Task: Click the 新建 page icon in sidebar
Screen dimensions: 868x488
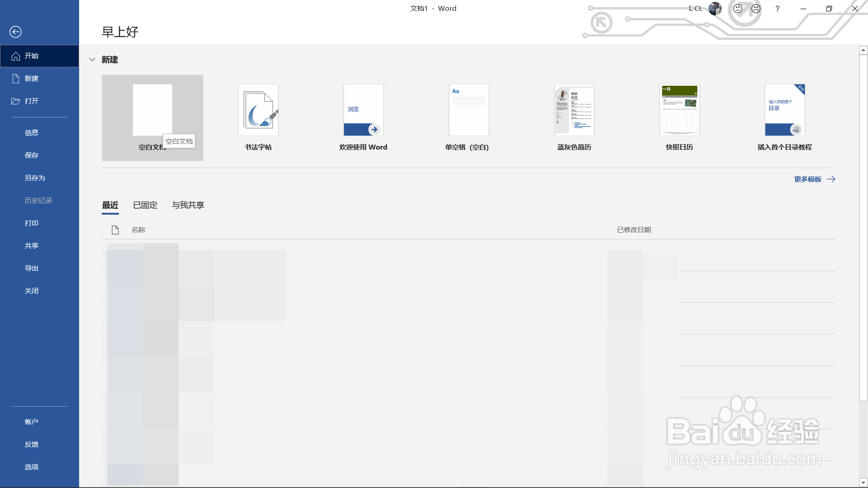Action: point(16,79)
